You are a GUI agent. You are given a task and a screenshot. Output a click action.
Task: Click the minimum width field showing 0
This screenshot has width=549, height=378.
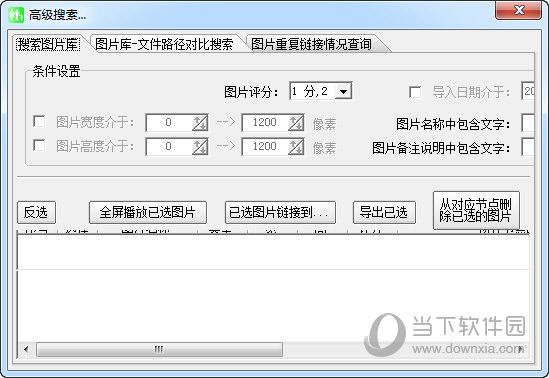pos(169,122)
